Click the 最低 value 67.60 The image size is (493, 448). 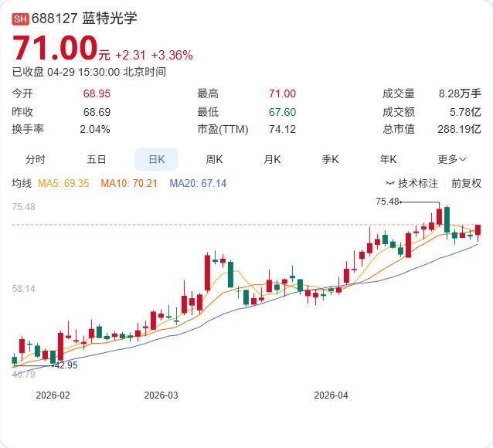click(282, 112)
